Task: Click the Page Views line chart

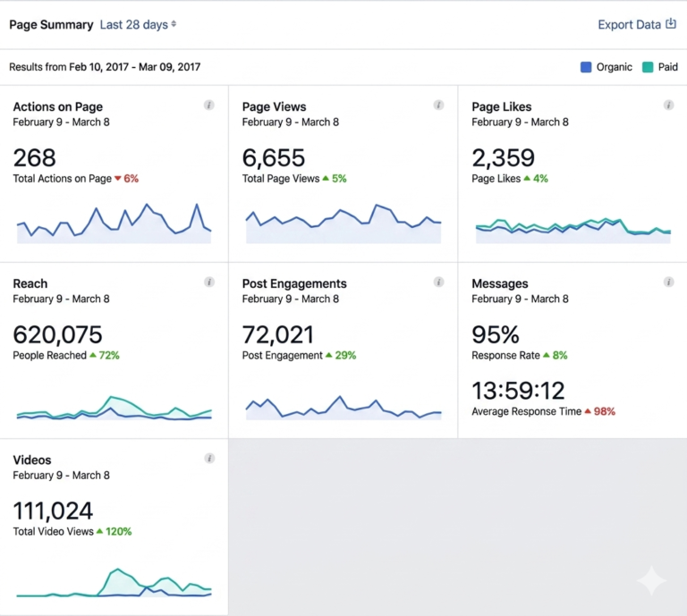Action: point(343,224)
